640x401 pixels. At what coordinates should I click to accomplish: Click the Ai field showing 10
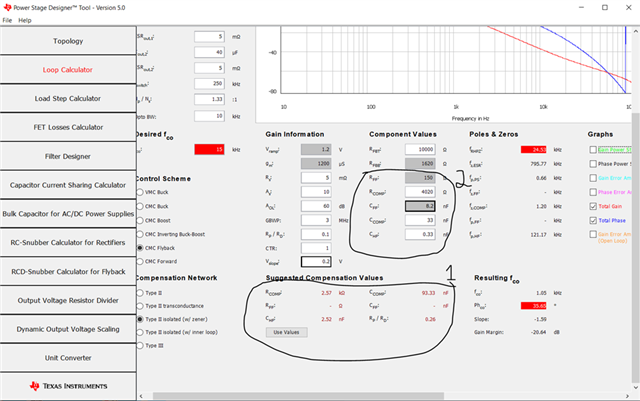pyautogui.click(x=316, y=192)
